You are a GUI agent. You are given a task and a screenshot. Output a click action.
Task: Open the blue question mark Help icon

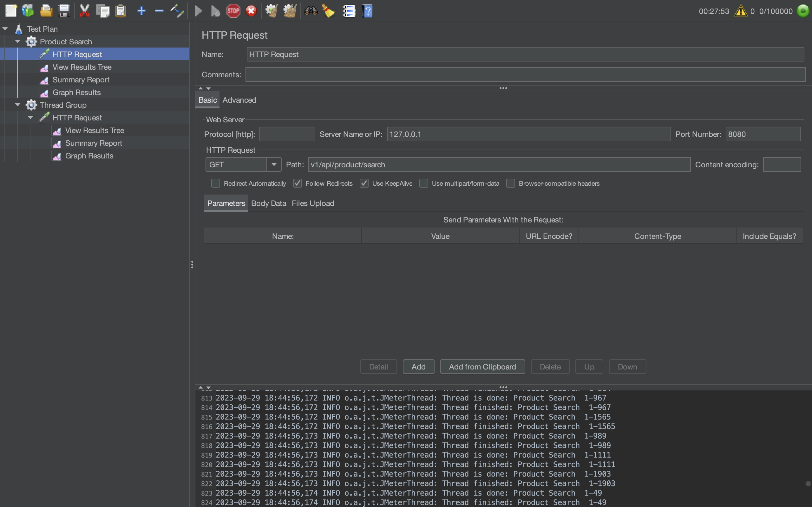[368, 11]
